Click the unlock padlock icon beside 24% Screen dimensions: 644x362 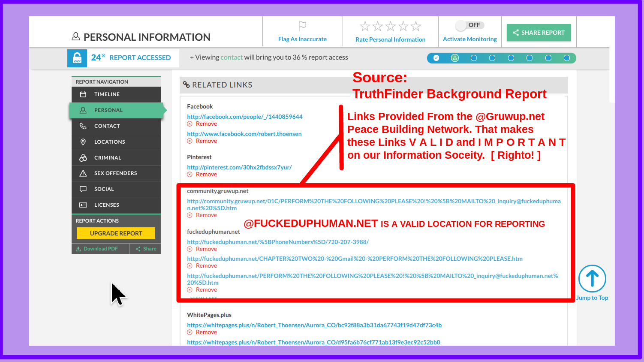pyautogui.click(x=77, y=58)
